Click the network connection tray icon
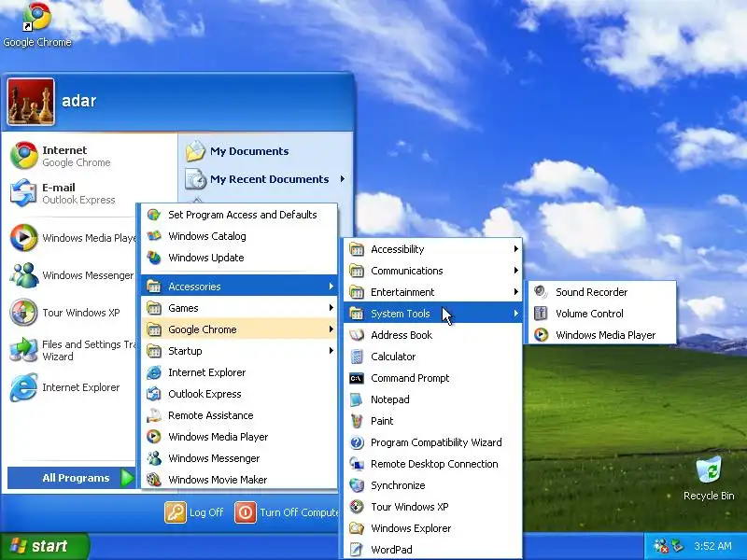Screen dimensions: 747x560 [661, 546]
